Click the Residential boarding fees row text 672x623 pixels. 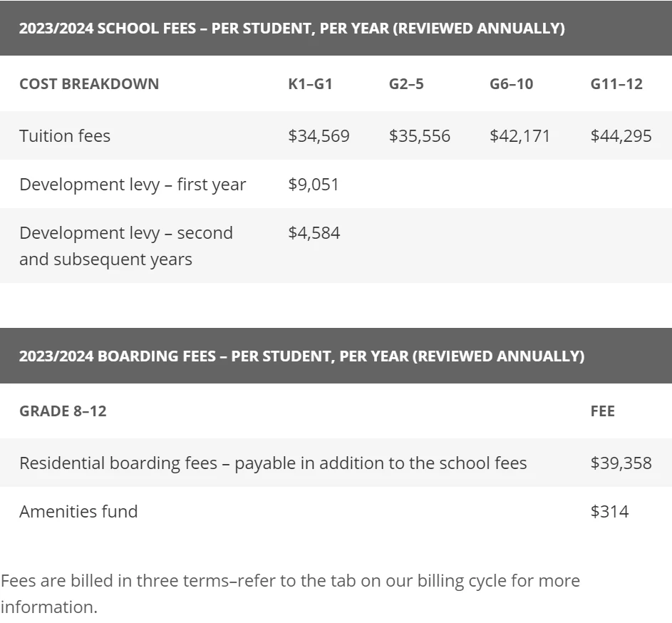click(x=273, y=463)
